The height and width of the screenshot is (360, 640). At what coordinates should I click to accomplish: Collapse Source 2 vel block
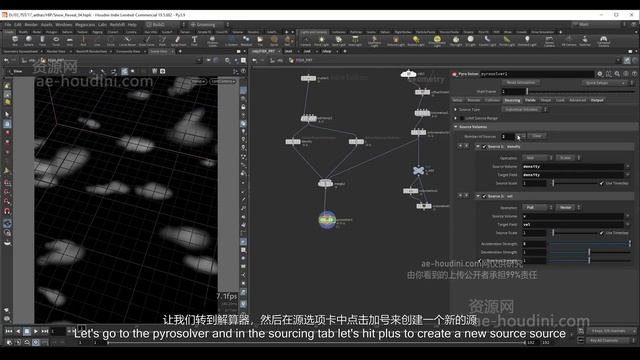[478, 196]
